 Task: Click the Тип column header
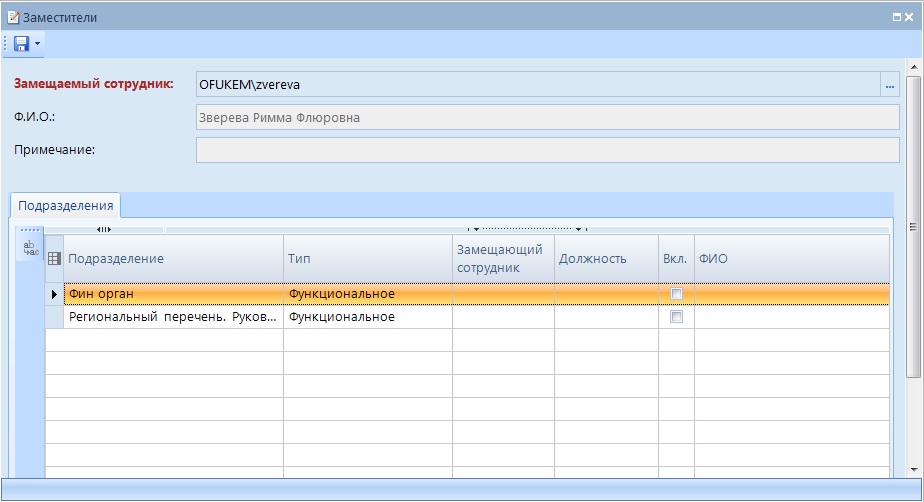pos(367,259)
